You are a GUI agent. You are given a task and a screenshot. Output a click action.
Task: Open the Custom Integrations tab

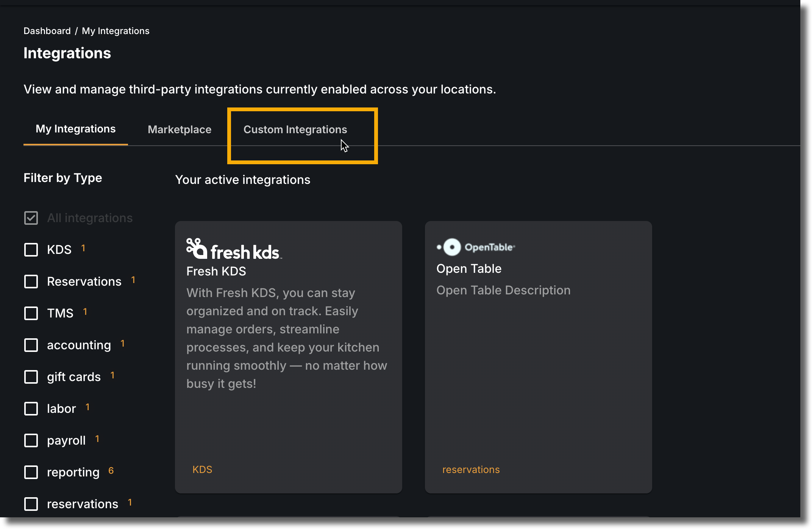(295, 129)
